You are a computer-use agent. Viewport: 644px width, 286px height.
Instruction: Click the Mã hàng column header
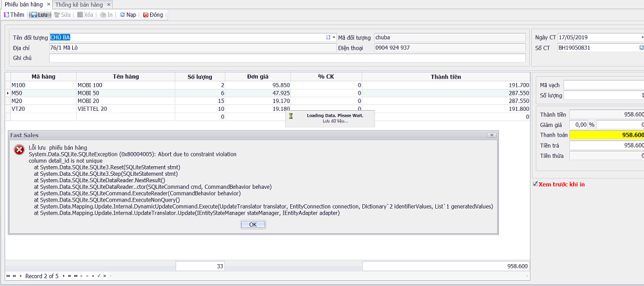(43, 77)
